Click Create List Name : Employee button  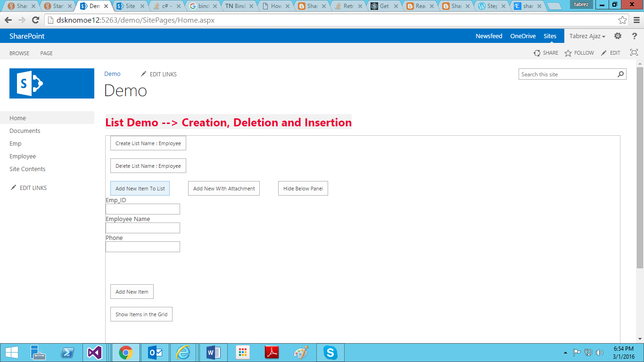click(148, 143)
